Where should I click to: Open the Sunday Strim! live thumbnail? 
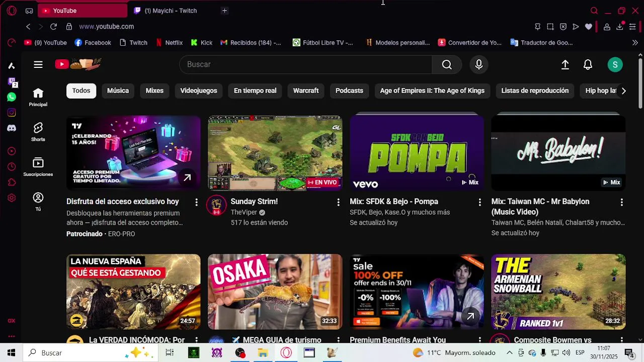point(275,153)
